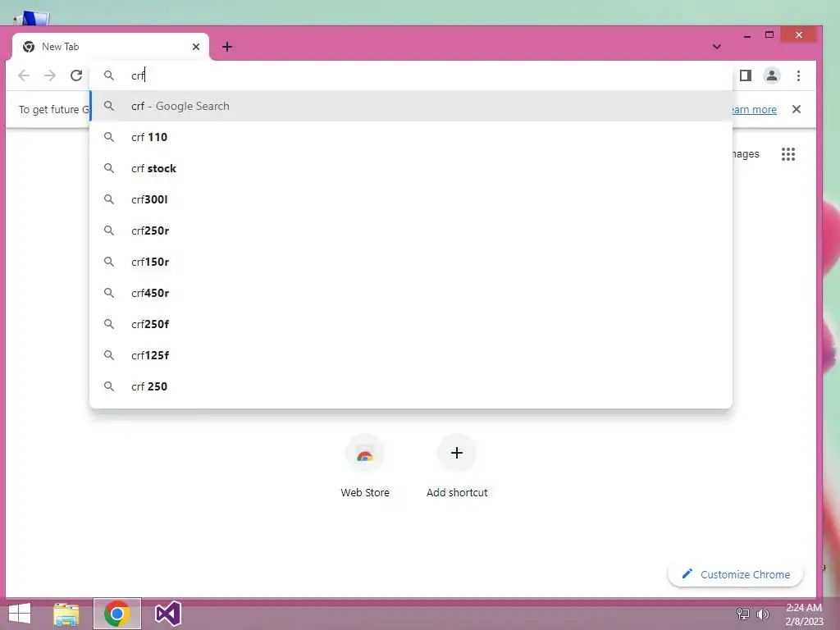Click the Chrome taskbar icon

[x=116, y=614]
